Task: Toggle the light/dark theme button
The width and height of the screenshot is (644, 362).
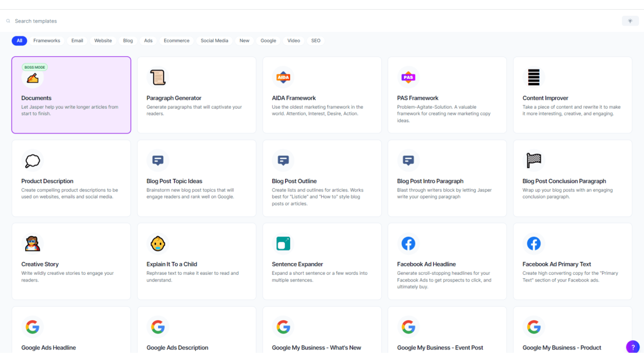Action: pos(630,21)
